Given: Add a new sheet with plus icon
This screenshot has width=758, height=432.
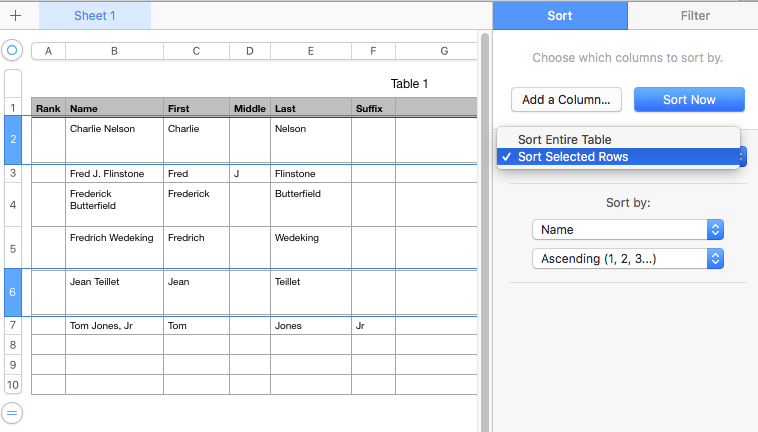Looking at the screenshot, I should (15, 16).
